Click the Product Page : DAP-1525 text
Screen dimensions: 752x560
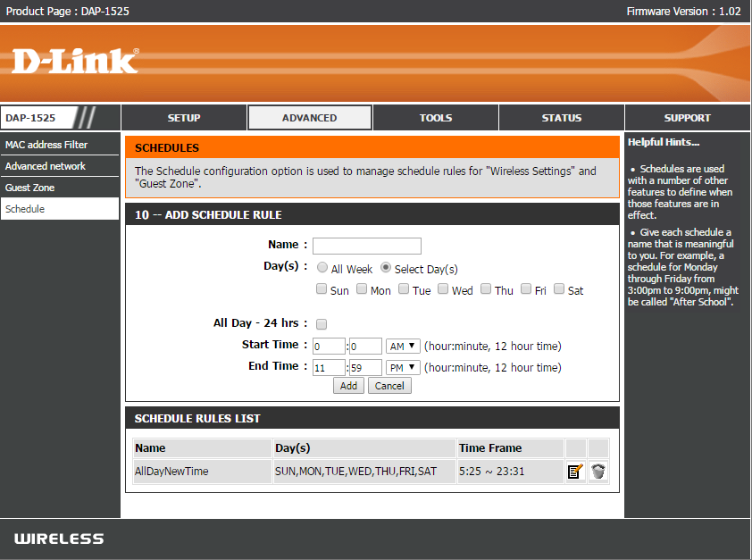pyautogui.click(x=68, y=11)
